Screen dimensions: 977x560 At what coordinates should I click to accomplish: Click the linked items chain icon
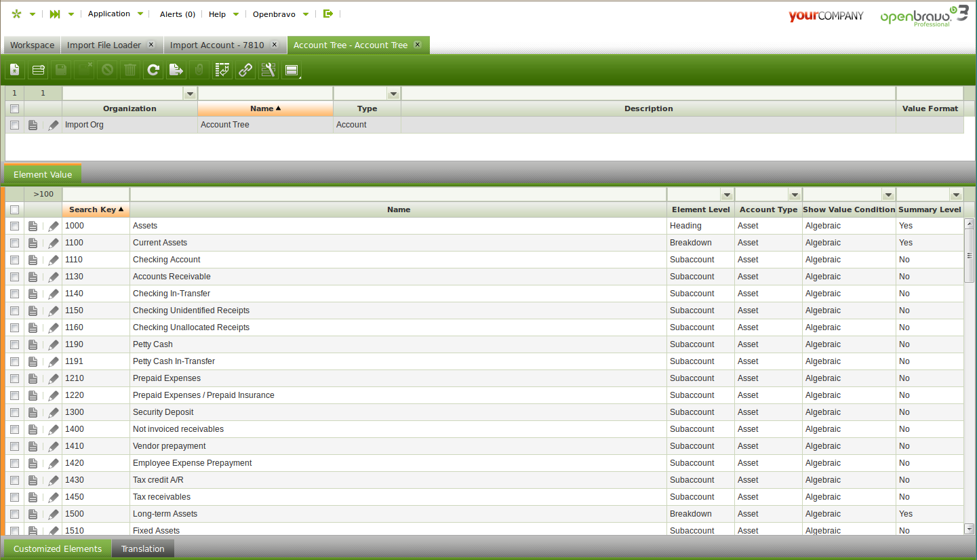[245, 70]
